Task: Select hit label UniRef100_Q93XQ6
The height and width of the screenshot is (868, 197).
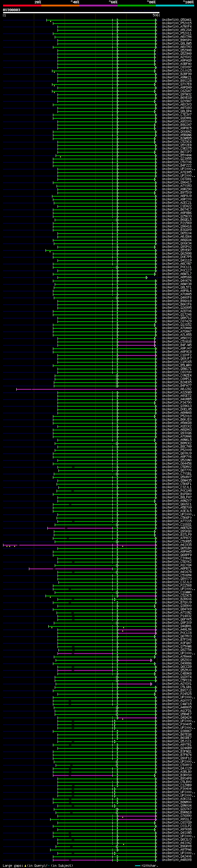Action: (x=176, y=433)
